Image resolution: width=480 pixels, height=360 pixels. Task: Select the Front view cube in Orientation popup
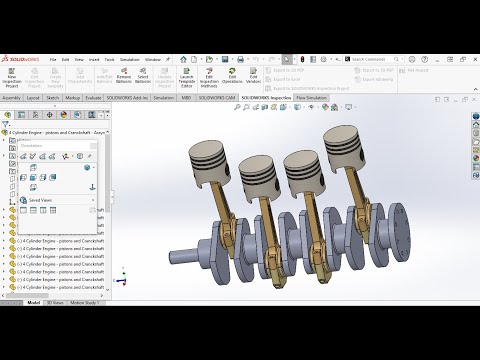pyautogui.click(x=33, y=177)
